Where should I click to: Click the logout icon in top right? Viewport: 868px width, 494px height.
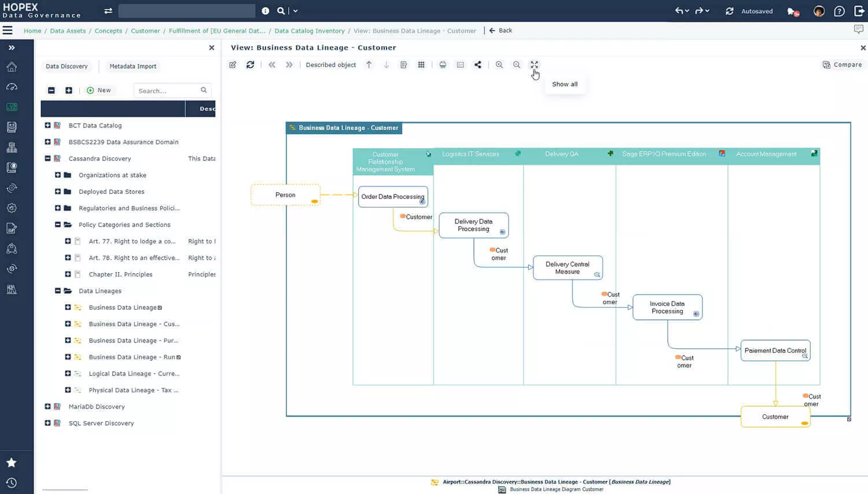[859, 11]
